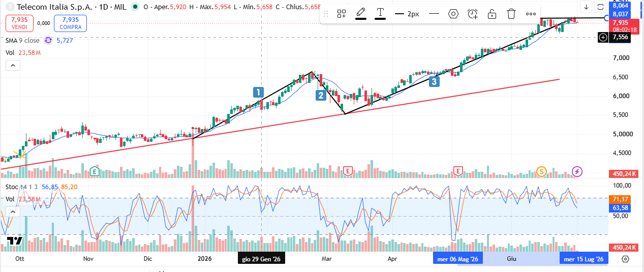Toggle the lock on the selected drawing
644x272 pixels.
pyautogui.click(x=492, y=14)
